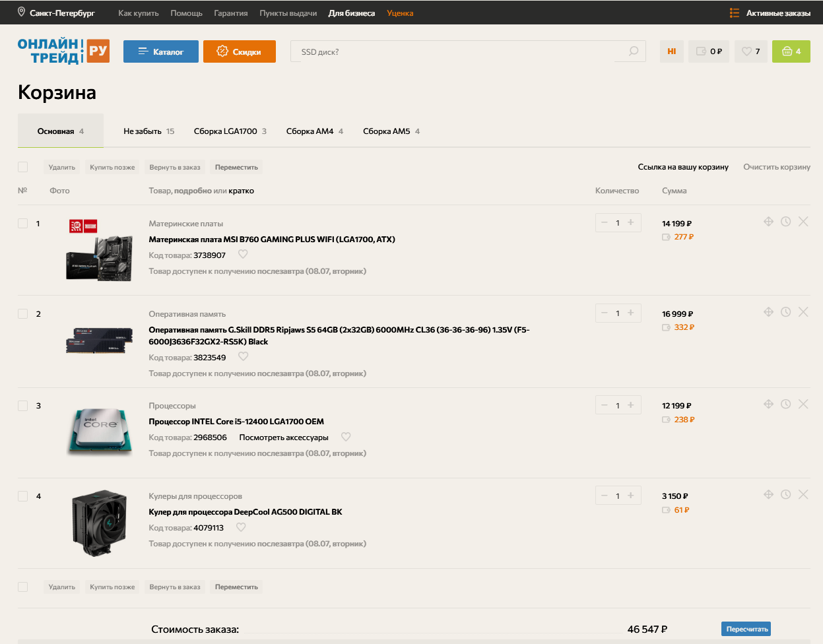Add MSI B760 motherboard to favorites heart
The image size is (823, 644).
click(x=243, y=254)
